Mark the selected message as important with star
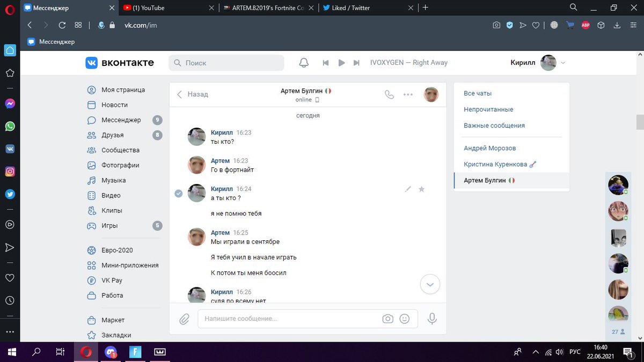The width and height of the screenshot is (644, 362). 421,189
